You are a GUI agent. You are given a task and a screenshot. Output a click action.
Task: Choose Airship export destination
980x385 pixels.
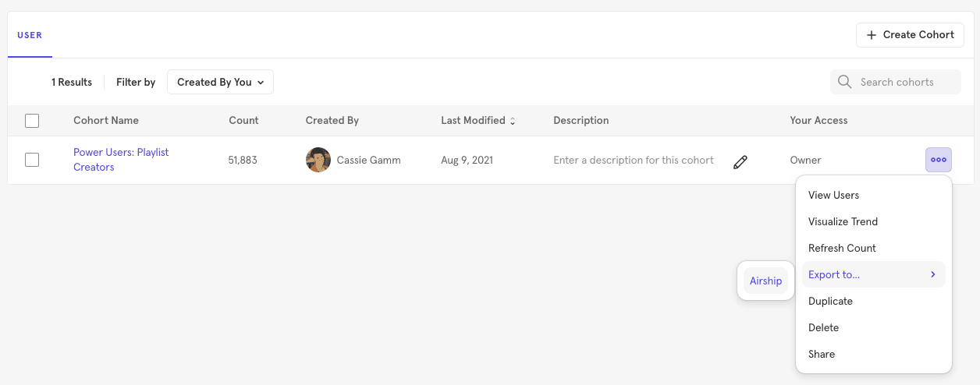coord(765,281)
